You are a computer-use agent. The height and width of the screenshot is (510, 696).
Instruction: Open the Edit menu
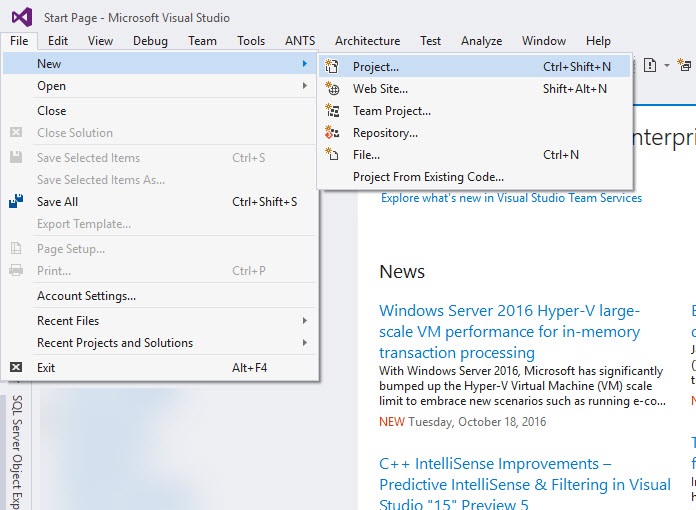(58, 41)
